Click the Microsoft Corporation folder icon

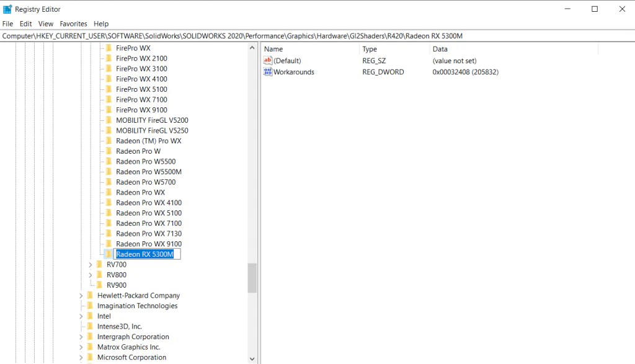[91, 358]
